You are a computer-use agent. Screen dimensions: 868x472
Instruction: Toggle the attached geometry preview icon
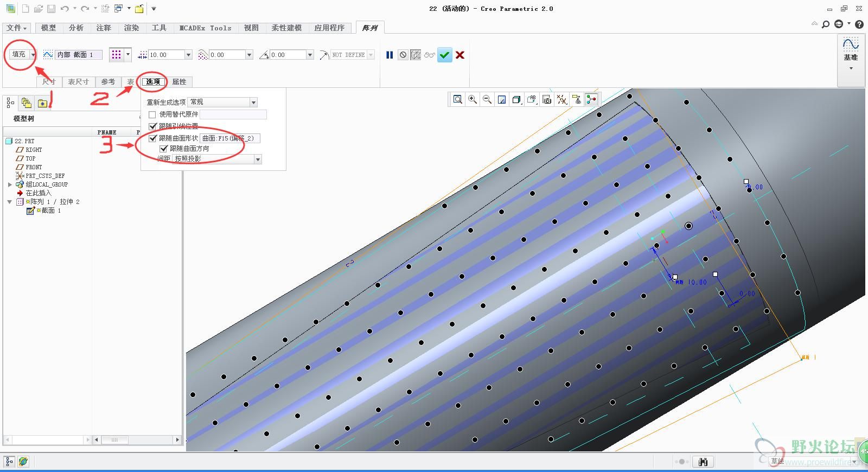click(x=416, y=55)
